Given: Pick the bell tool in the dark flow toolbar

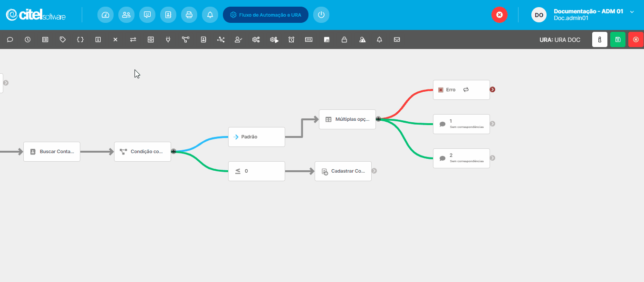Looking at the screenshot, I should click(379, 40).
